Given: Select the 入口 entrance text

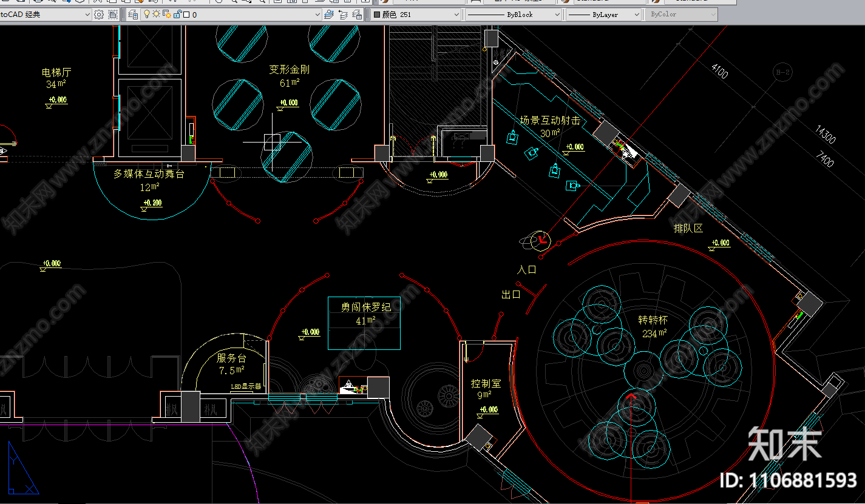Looking at the screenshot, I should pyautogui.click(x=527, y=269).
